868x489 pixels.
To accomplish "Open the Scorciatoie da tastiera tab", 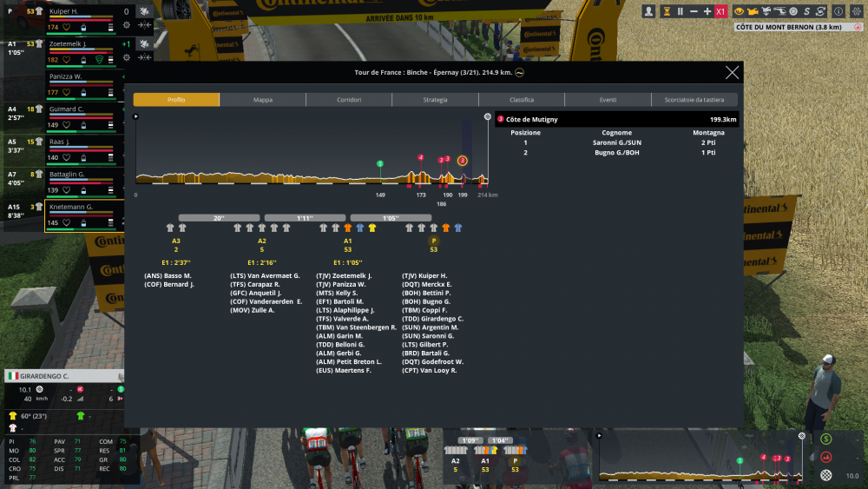I will point(694,100).
